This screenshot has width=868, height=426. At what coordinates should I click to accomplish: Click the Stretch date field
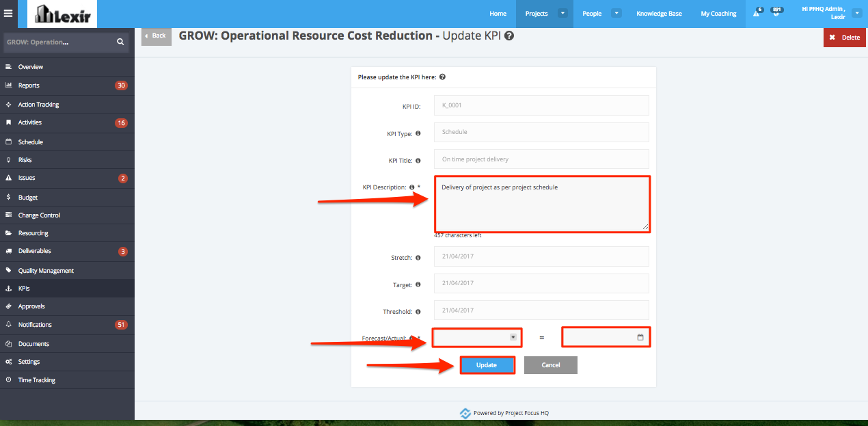[x=541, y=256]
